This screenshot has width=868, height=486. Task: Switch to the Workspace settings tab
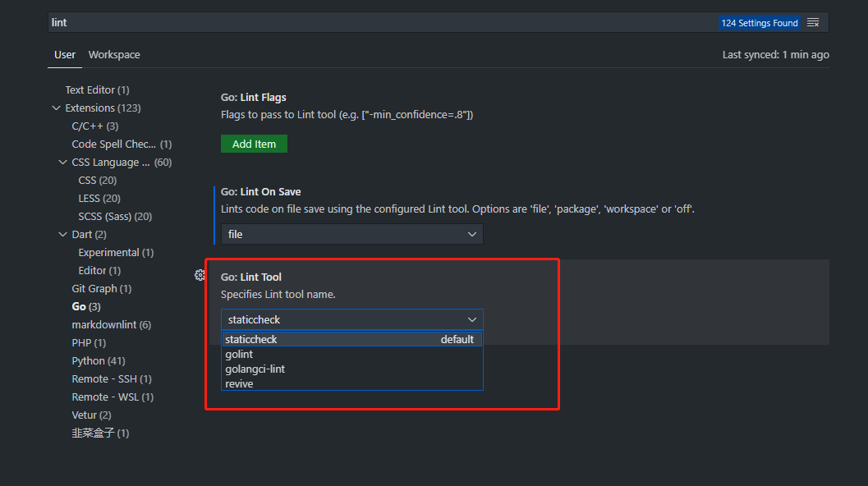tap(114, 55)
